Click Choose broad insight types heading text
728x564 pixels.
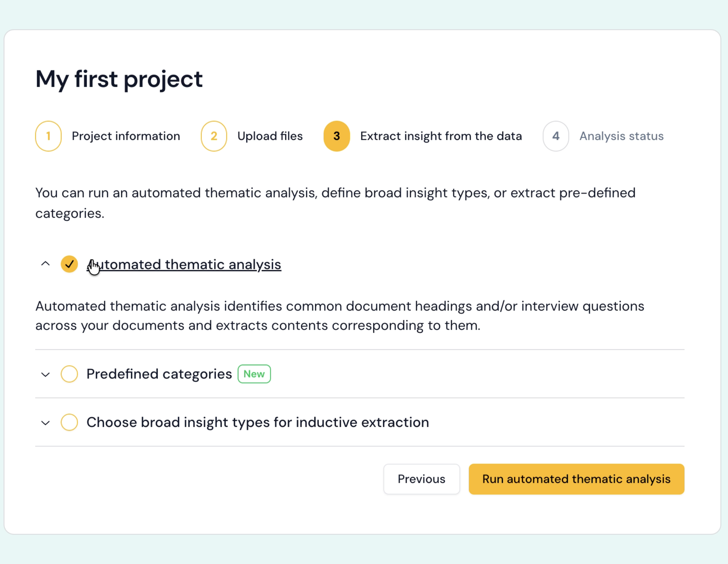(x=258, y=422)
